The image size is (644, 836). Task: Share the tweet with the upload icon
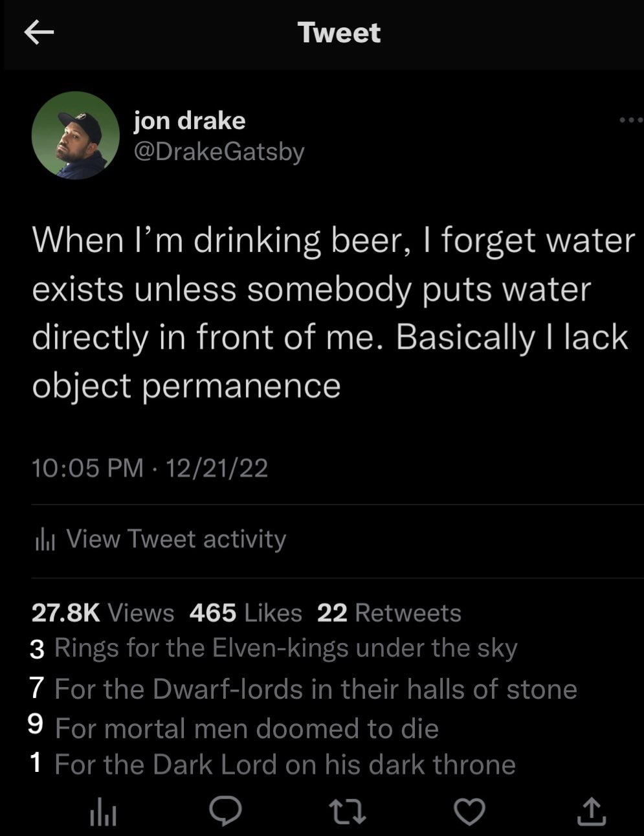tap(592, 811)
